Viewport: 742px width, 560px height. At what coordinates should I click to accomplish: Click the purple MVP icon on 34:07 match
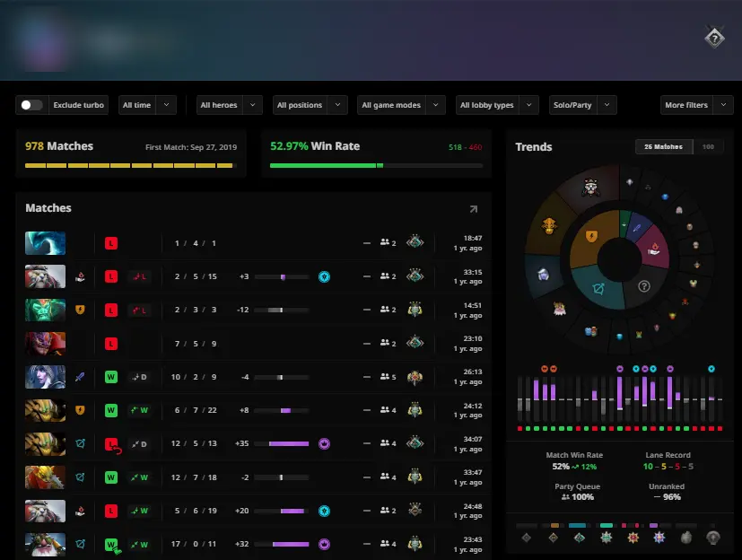324,443
